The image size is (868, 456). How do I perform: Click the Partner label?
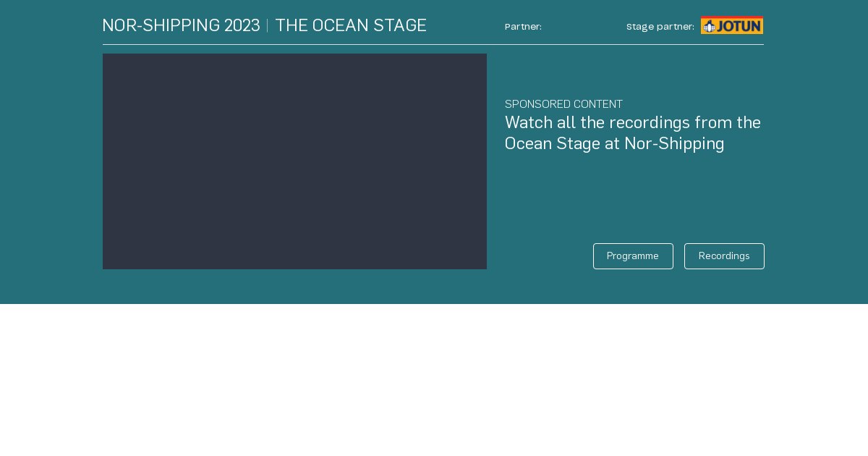click(523, 27)
